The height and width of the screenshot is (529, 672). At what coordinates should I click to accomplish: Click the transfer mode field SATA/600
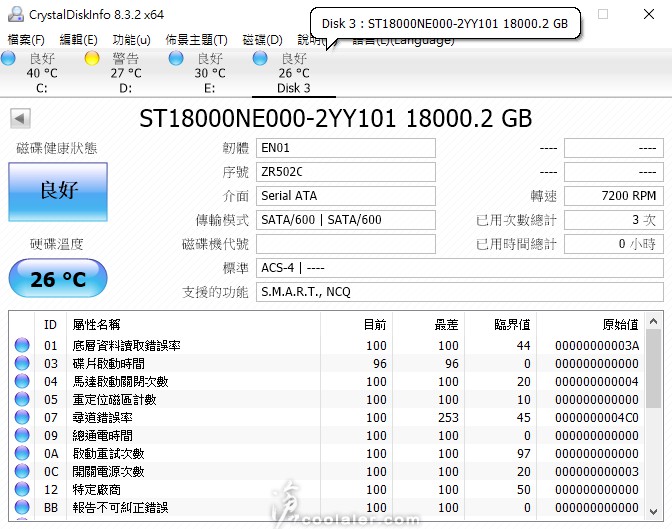pos(346,220)
